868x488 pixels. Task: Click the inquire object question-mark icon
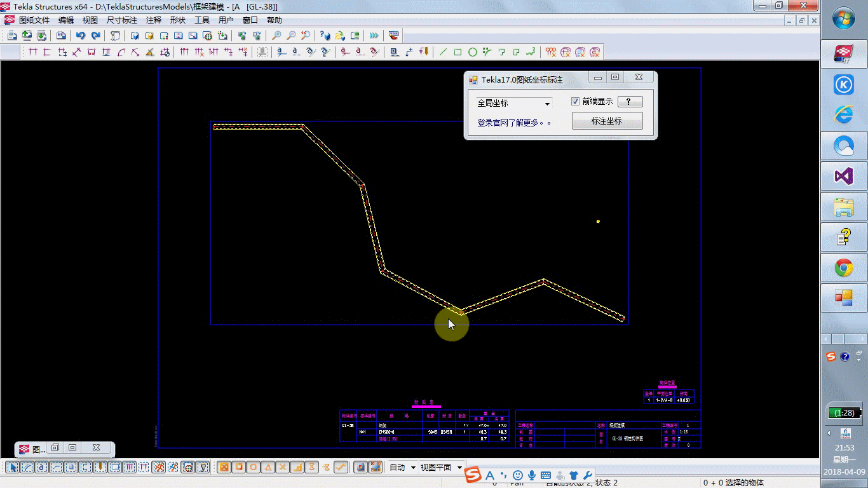click(x=325, y=36)
